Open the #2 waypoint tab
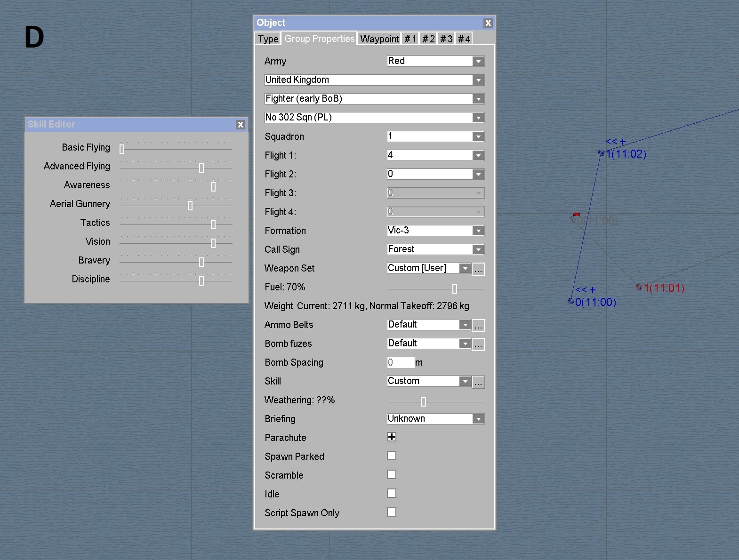 coord(428,39)
